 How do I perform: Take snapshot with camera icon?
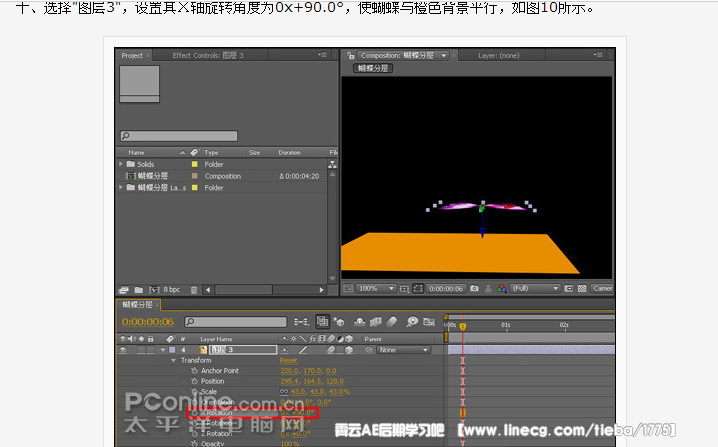pos(474,289)
